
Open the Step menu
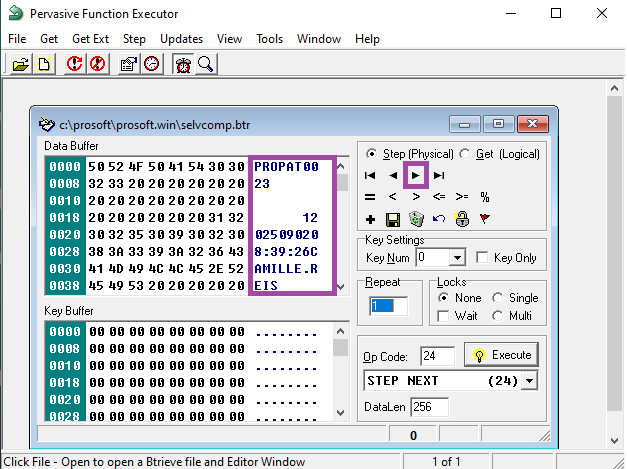(134, 39)
